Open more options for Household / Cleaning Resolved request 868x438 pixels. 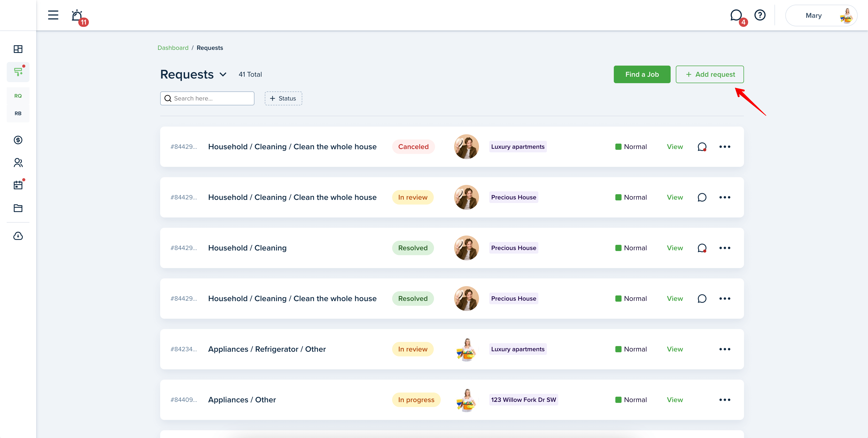pos(725,248)
